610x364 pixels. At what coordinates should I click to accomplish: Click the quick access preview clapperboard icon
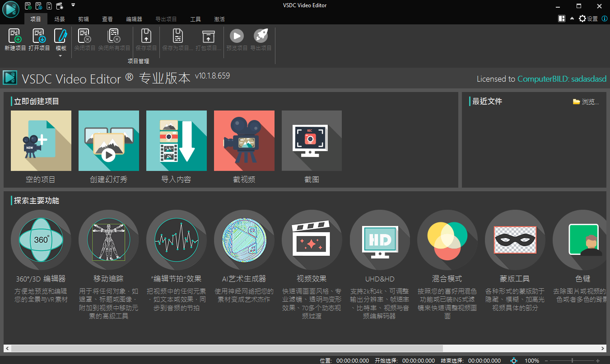click(59, 6)
